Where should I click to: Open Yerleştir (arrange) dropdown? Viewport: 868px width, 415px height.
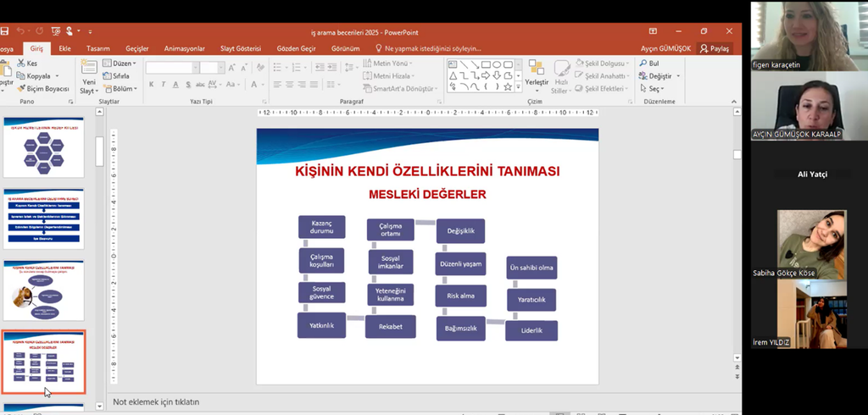(x=537, y=75)
